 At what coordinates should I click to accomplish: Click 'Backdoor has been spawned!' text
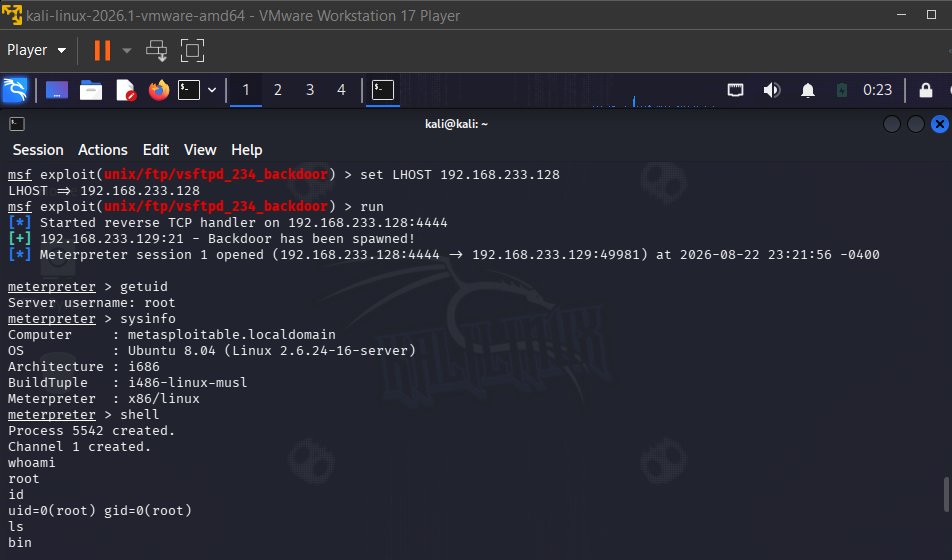tap(311, 238)
